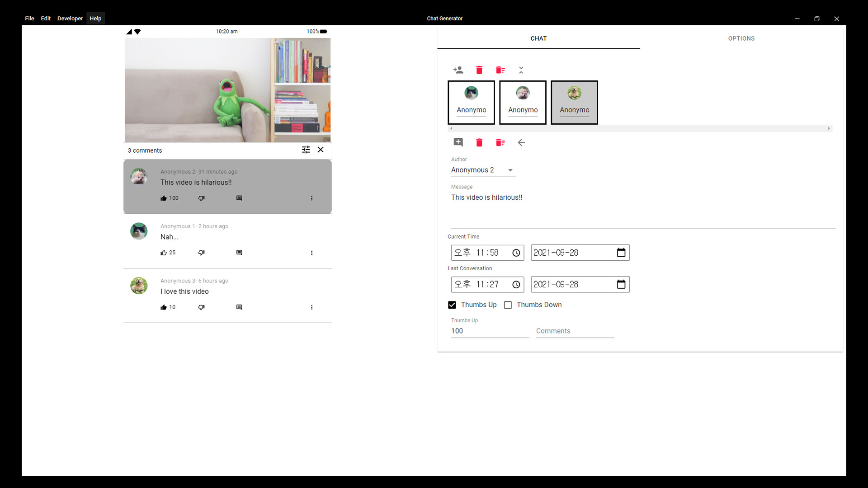The height and width of the screenshot is (488, 868).
Task: Click the add message icon
Action: (458, 142)
